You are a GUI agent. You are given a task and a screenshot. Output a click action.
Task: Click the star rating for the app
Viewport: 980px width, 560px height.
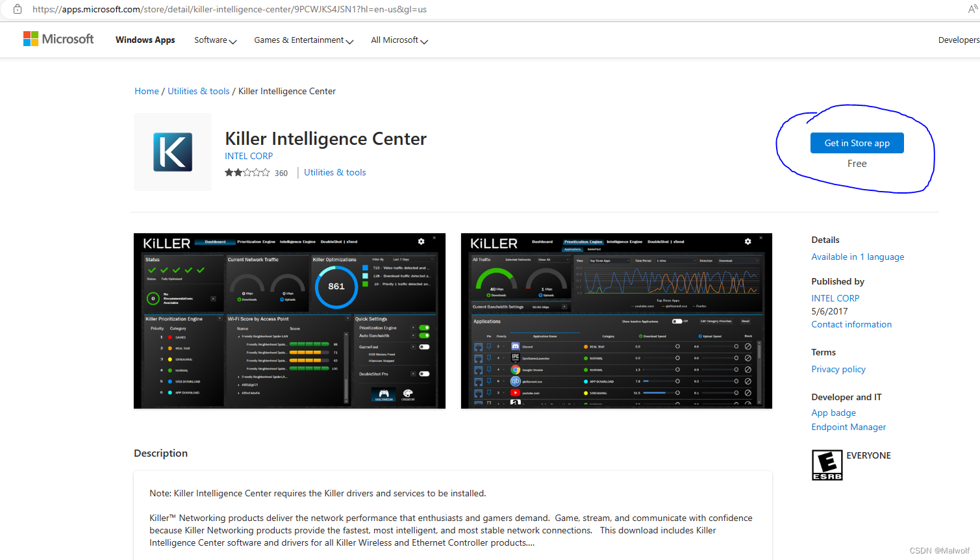coord(247,173)
